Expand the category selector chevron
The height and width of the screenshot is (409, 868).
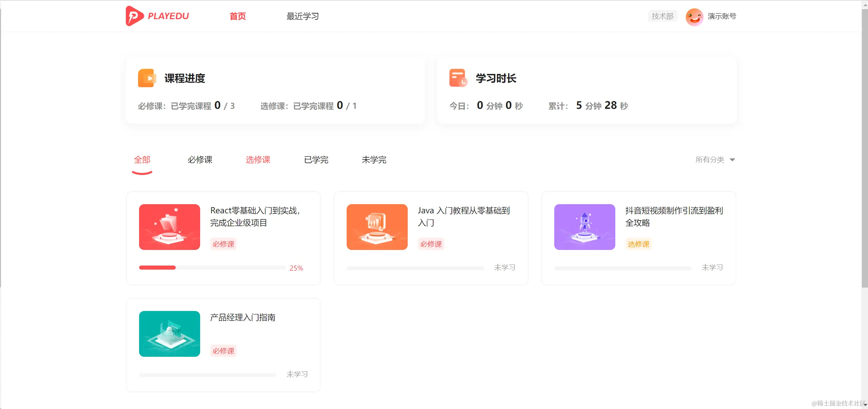click(x=733, y=160)
